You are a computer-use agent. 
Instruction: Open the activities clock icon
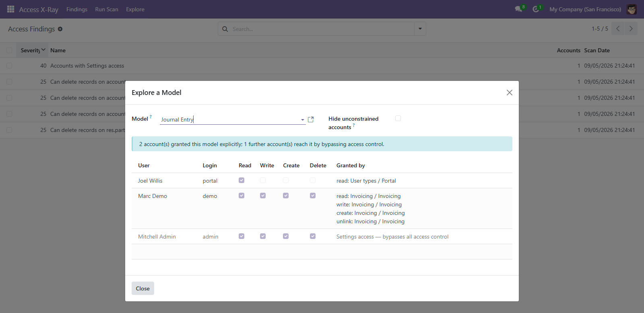536,9
